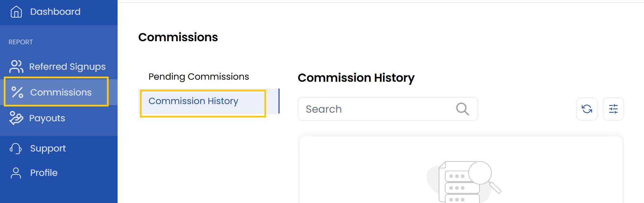Switch to Pending Commissions tab
The height and width of the screenshot is (203, 644).
coord(199,77)
